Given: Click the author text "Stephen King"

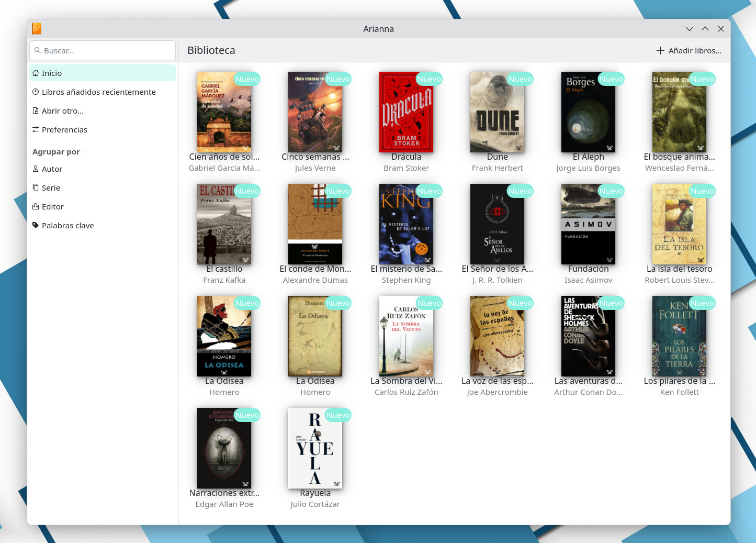Looking at the screenshot, I should 406,280.
